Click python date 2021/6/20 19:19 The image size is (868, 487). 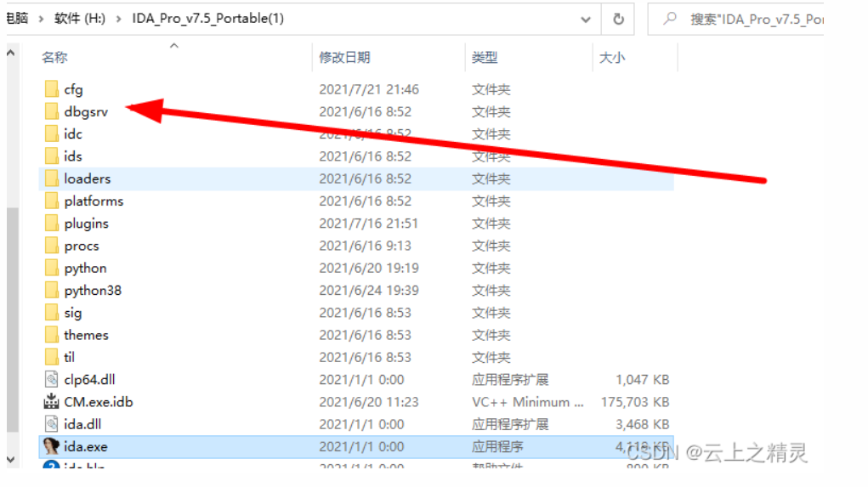369,268
